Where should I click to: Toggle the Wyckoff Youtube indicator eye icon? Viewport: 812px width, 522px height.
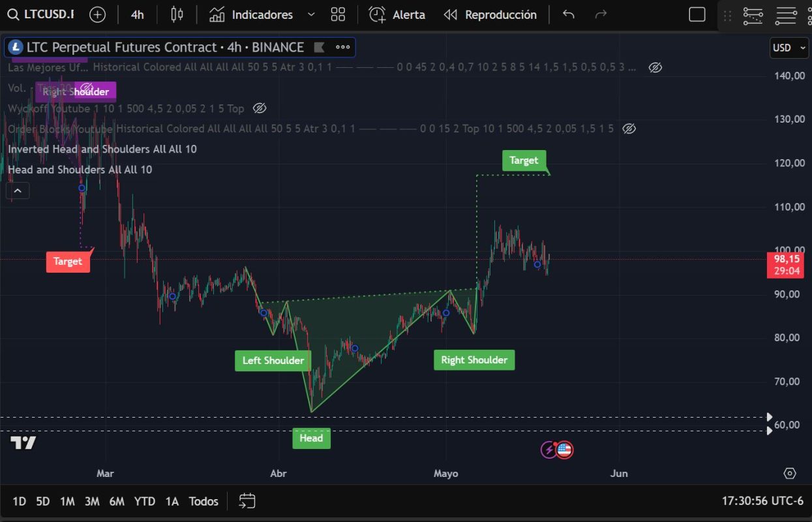pyautogui.click(x=260, y=108)
